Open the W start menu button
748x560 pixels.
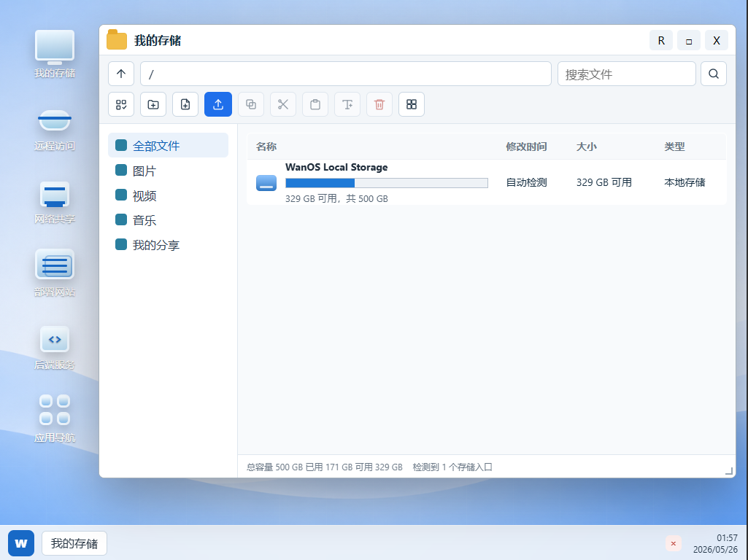tap(21, 543)
